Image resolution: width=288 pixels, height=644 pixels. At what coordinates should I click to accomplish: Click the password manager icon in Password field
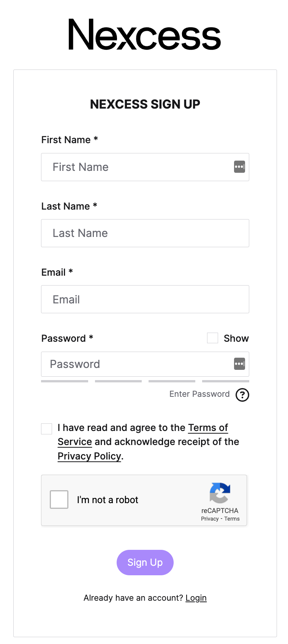coord(239,364)
